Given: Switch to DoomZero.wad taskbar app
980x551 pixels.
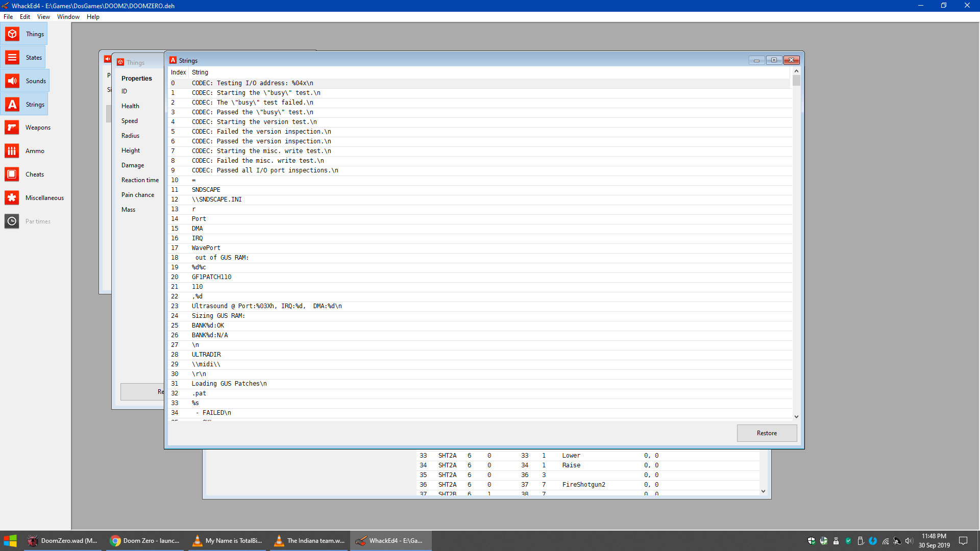Looking at the screenshot, I should (x=63, y=541).
